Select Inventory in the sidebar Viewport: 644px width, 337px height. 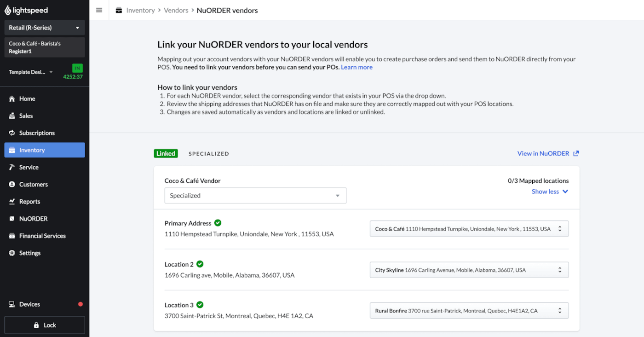click(x=45, y=150)
